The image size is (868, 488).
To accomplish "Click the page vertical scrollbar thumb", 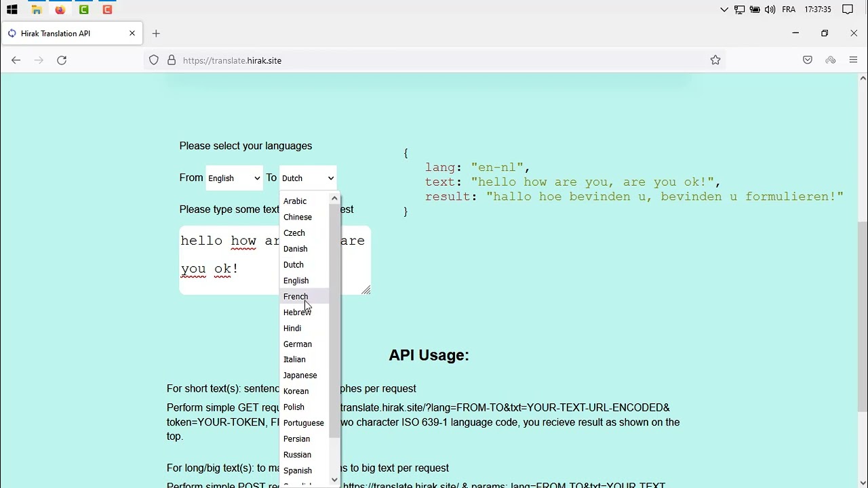I will click(863, 317).
